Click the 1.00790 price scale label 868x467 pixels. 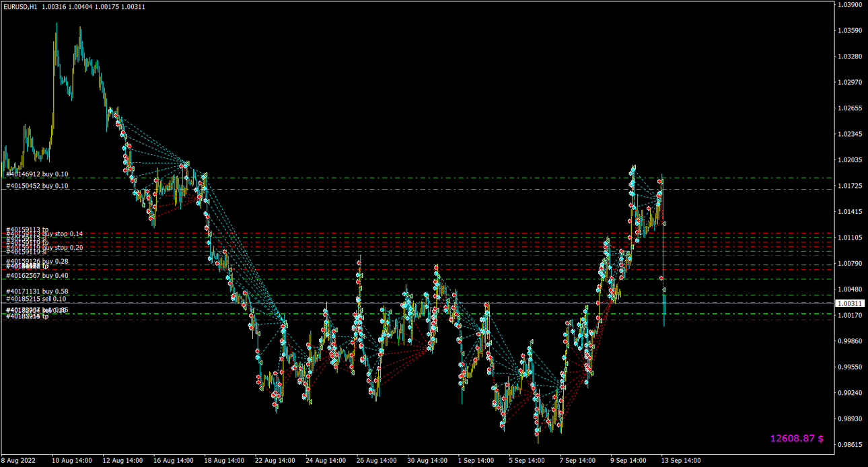[x=850, y=264]
